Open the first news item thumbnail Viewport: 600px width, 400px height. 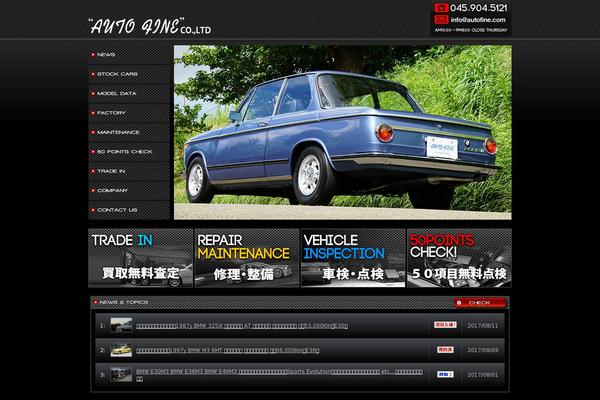[121, 324]
